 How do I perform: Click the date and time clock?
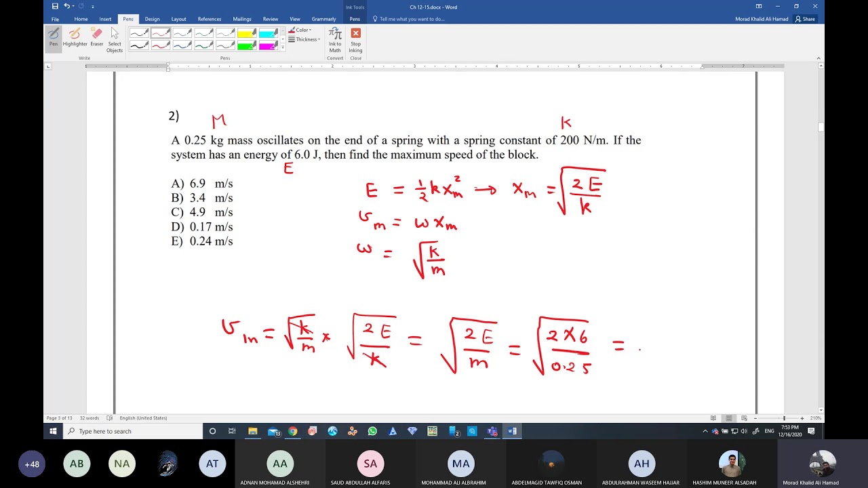pyautogui.click(x=791, y=431)
